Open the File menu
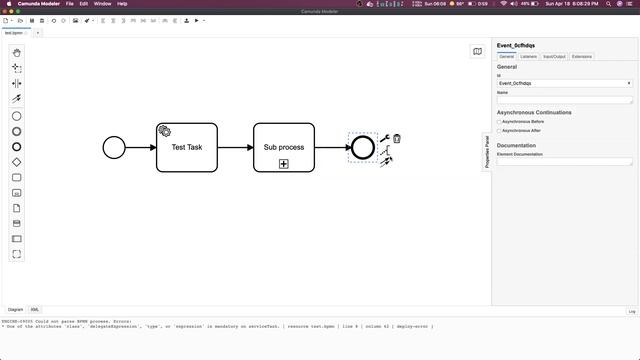Screen dimensions: 640x360 (x=70, y=4)
